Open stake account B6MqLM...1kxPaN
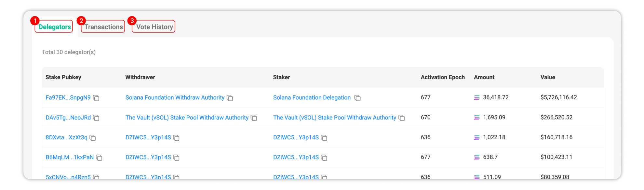Screen dimensions: 644x190 click(70, 157)
